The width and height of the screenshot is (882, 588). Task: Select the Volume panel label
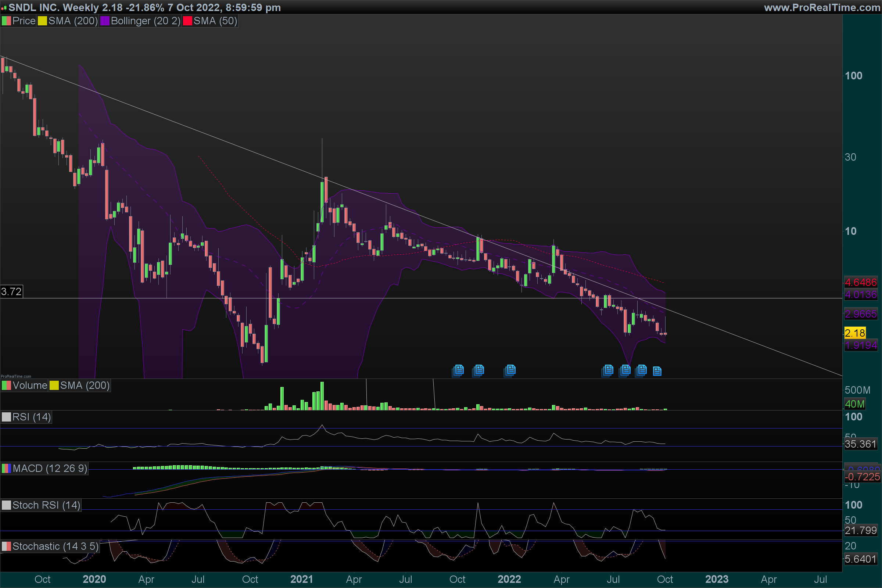click(x=30, y=386)
